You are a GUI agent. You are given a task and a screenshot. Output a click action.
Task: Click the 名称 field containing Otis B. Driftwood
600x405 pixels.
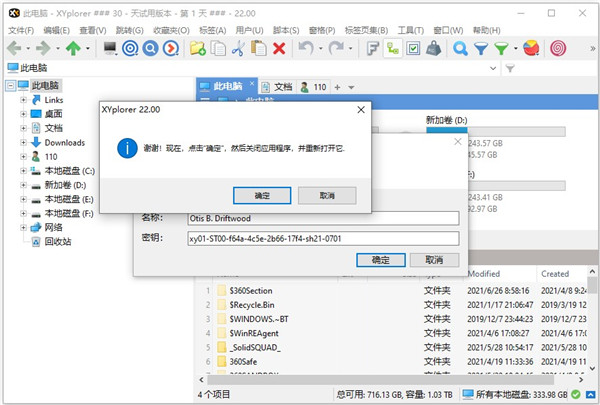point(323,218)
